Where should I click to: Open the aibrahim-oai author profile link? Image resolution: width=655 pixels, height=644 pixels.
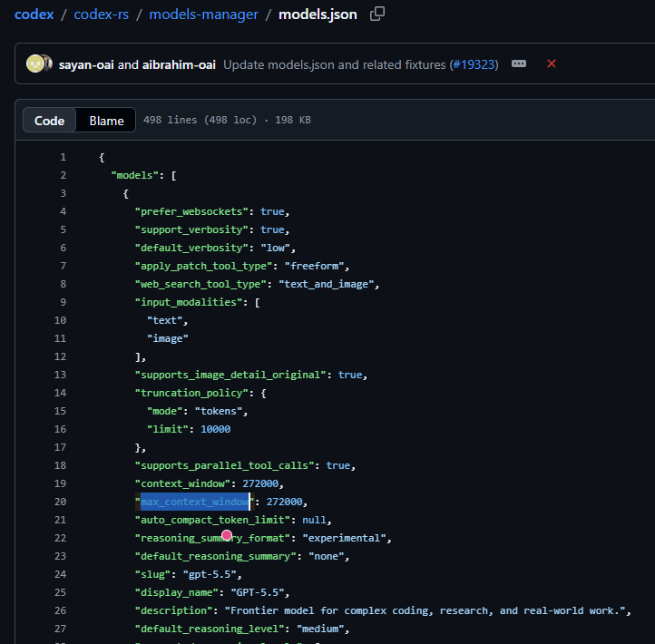pyautogui.click(x=180, y=64)
